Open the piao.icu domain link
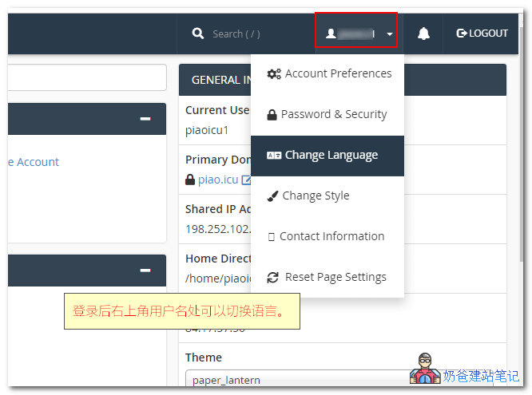 tap(218, 180)
